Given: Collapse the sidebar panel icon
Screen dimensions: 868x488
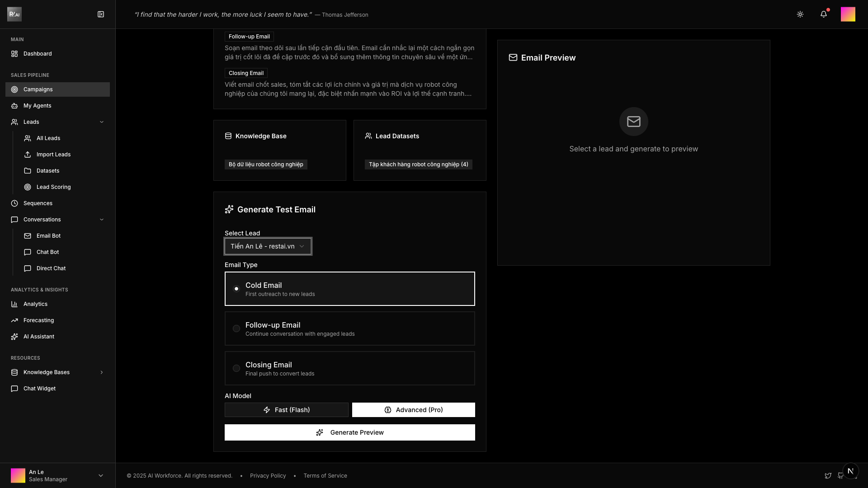Looking at the screenshot, I should click(x=101, y=14).
